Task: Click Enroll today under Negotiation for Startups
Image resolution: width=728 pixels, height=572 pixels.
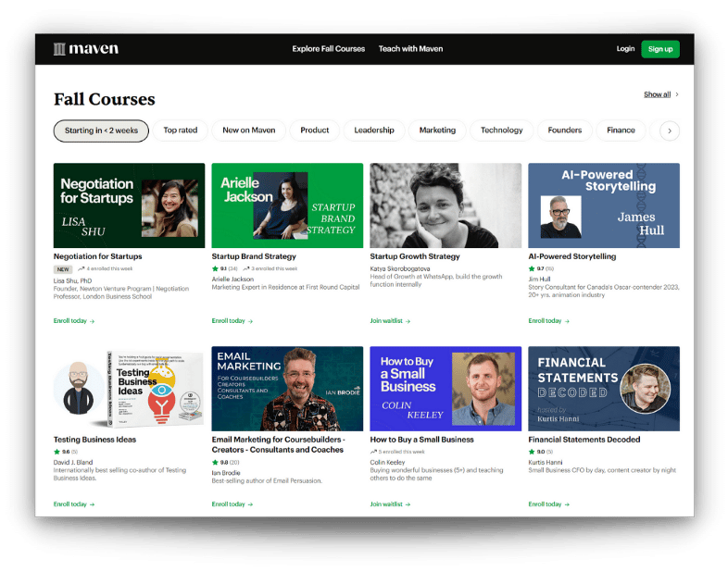Action: [74, 321]
